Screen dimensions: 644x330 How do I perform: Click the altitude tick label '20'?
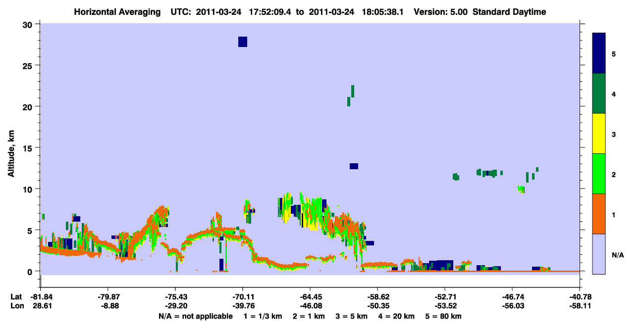[x=29, y=106]
